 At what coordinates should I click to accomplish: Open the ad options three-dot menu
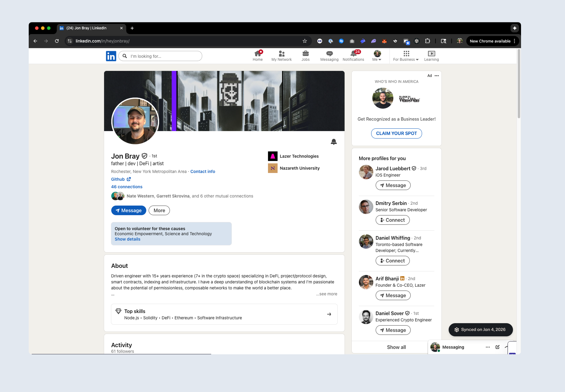pos(437,76)
